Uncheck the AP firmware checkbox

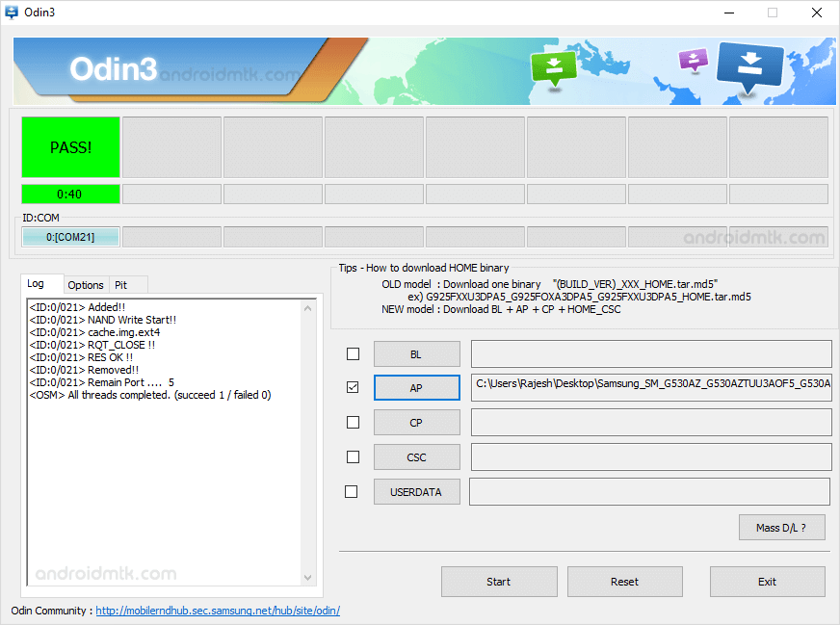point(353,387)
